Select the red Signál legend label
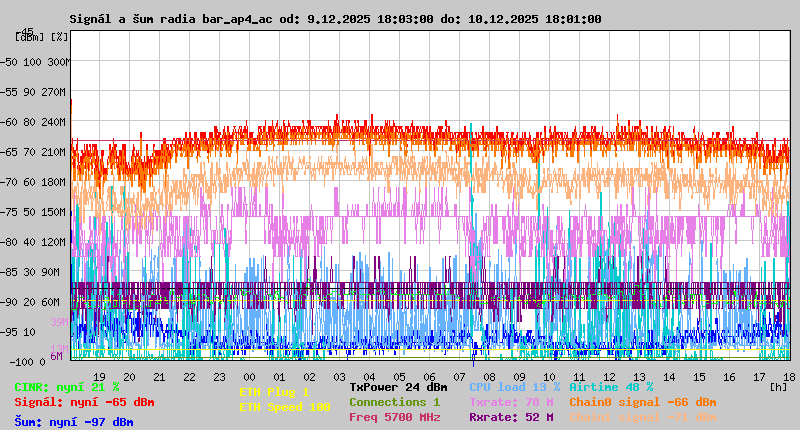 [x=84, y=402]
